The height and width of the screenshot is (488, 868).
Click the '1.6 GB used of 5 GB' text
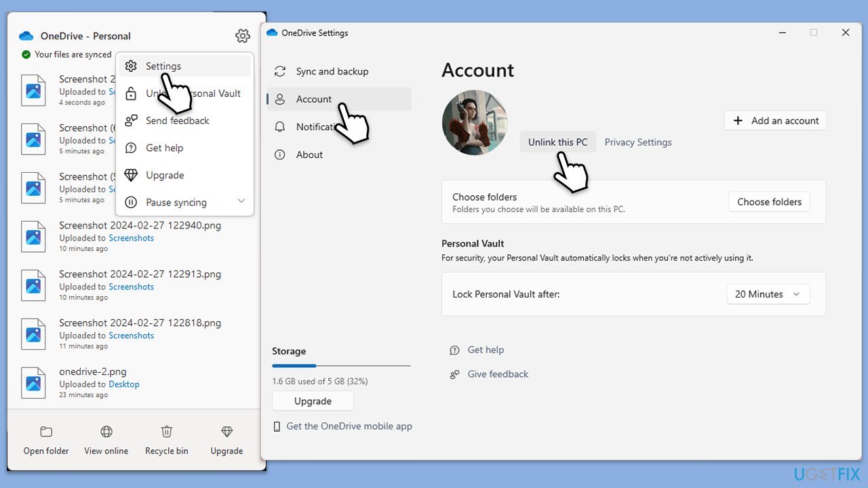click(x=320, y=382)
